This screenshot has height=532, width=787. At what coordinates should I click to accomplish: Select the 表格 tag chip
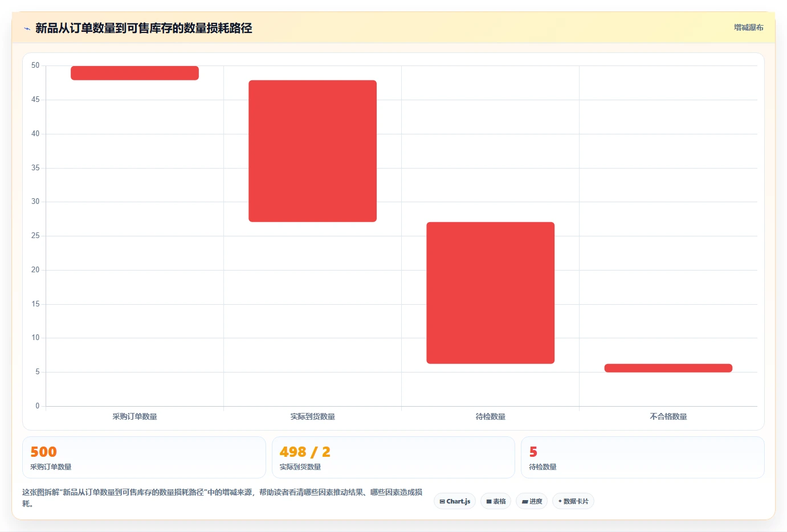click(496, 501)
